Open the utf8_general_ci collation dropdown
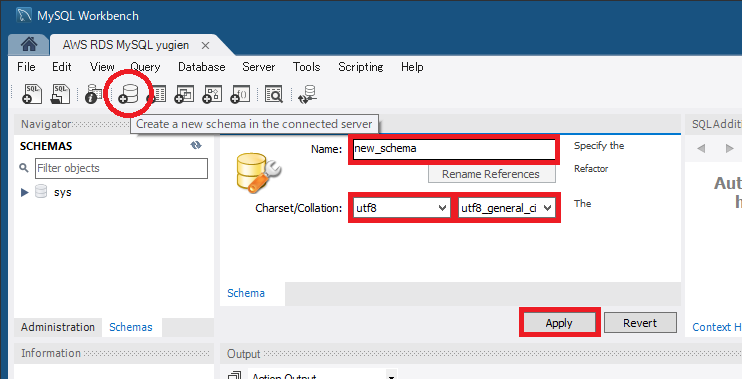This screenshot has height=379, width=742. pos(507,208)
